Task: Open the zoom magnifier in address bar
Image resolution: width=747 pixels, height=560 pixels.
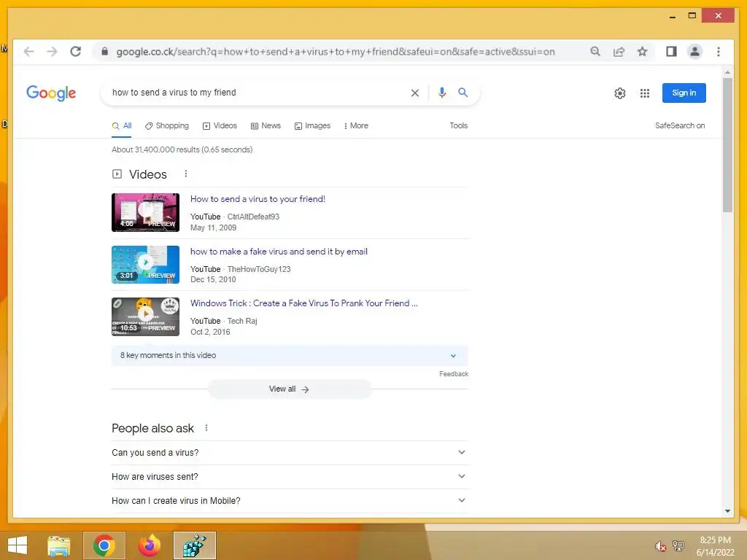Action: tap(595, 52)
